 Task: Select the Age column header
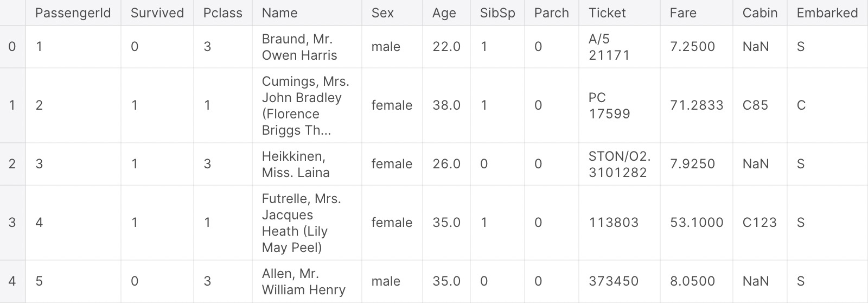(x=446, y=13)
